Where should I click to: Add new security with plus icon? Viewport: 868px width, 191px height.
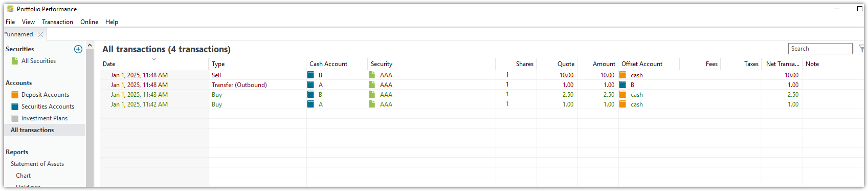[78, 49]
